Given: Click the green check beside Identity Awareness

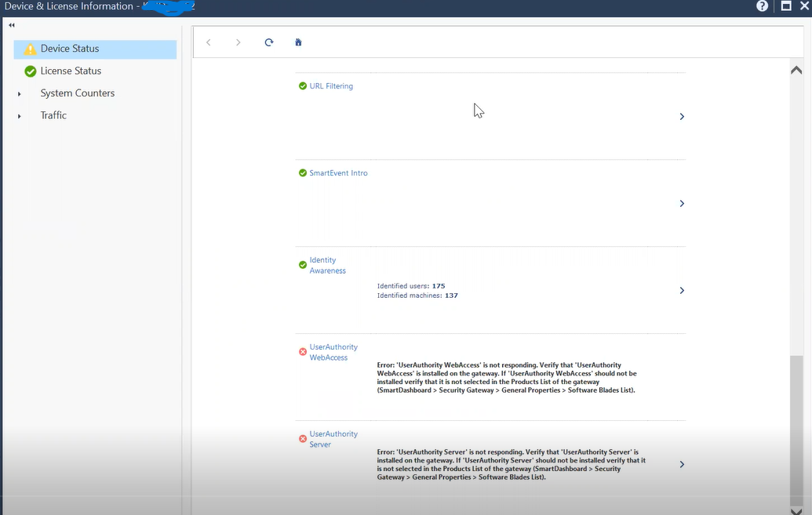Looking at the screenshot, I should coord(302,265).
